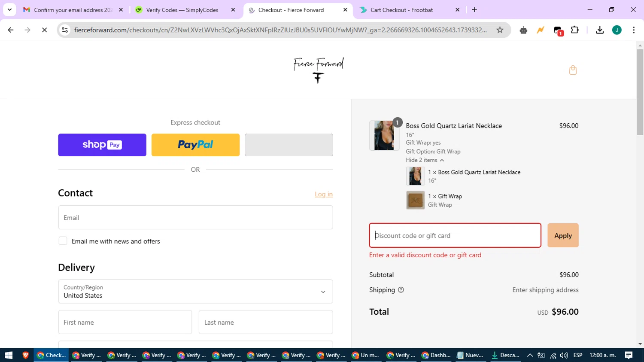Screen dimensions: 644x362
Task: Go back to the previous page
Action: (x=11, y=30)
